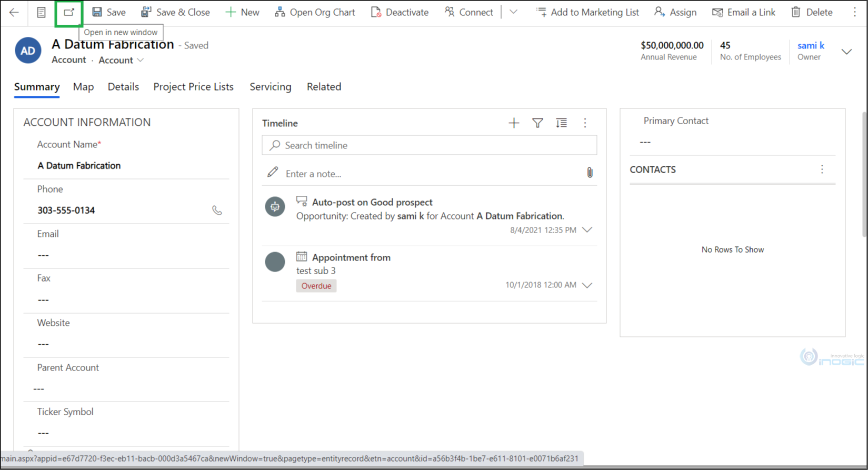Viewport: 868px width, 470px height.
Task: Add to Marketing List
Action: [587, 12]
